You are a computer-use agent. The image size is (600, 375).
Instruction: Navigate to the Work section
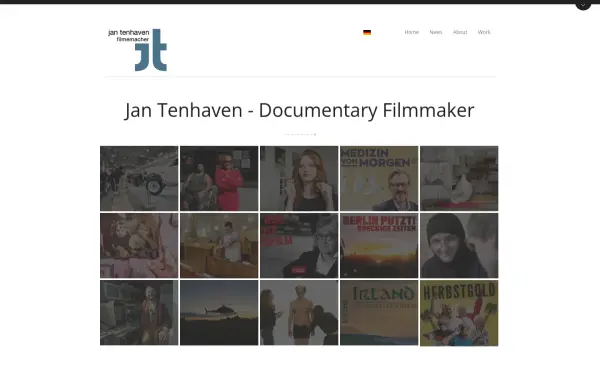484,32
